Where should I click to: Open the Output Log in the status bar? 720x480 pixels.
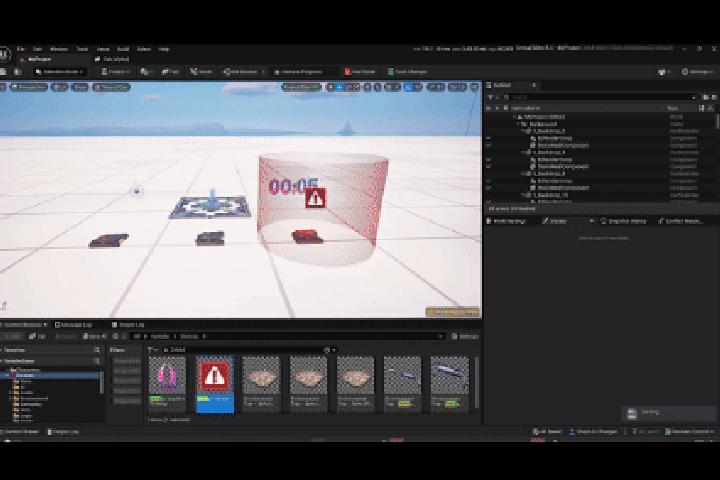pos(63,432)
